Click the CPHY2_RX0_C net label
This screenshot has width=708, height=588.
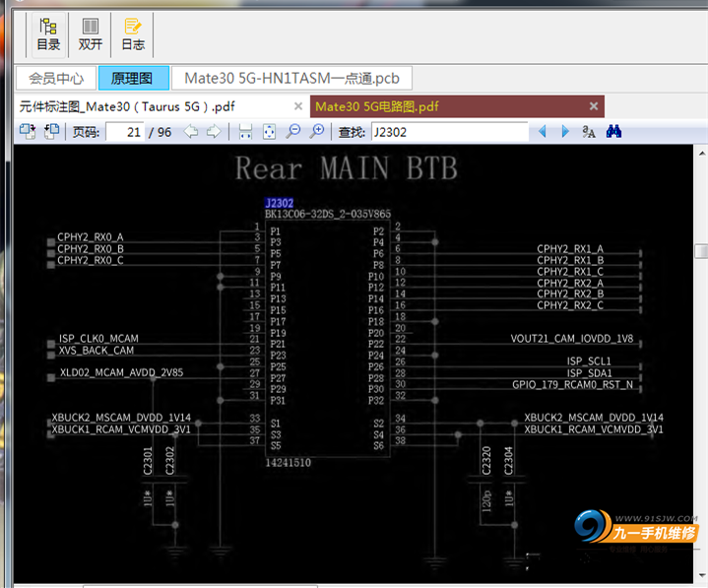(91, 261)
